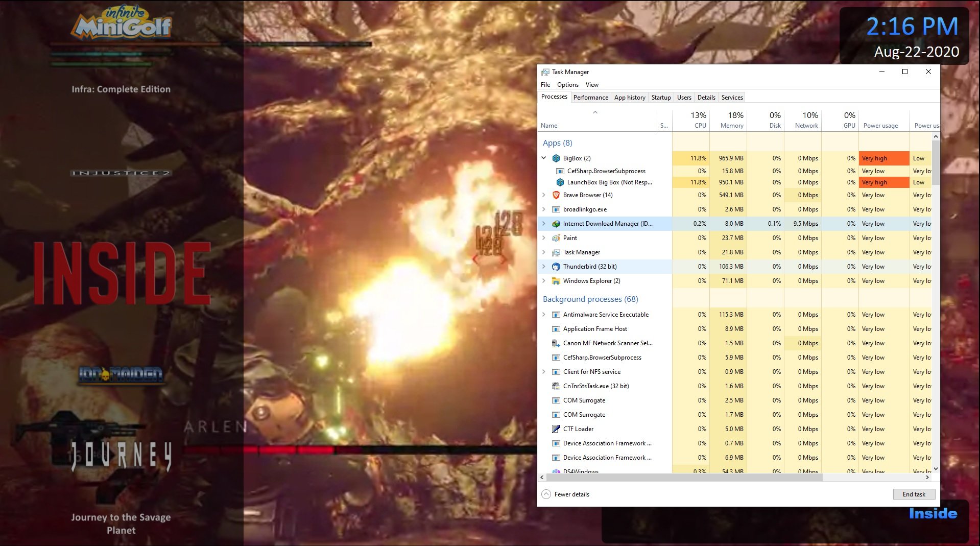Click the scroll down arrow of process list
This screenshot has width=980, height=546.
tap(936, 469)
